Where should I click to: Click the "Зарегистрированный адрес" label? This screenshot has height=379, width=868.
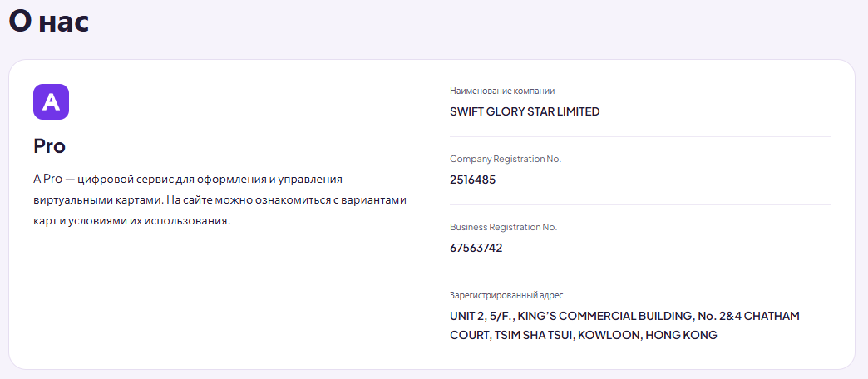[506, 295]
